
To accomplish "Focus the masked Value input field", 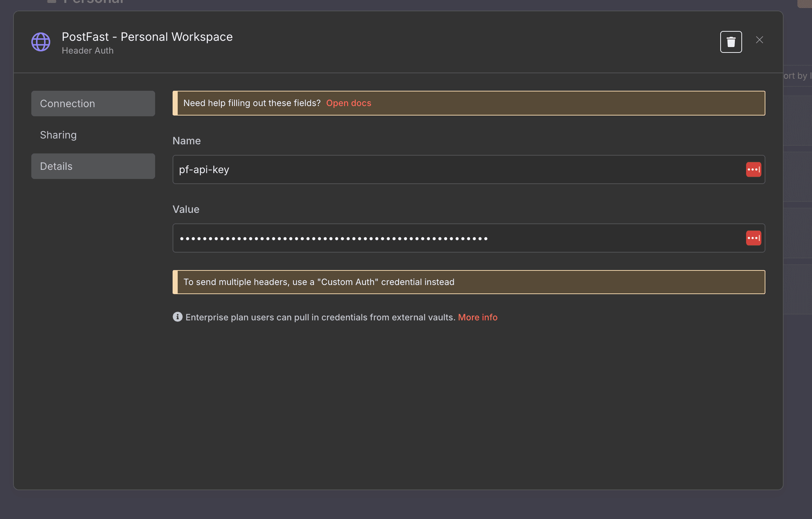I will coord(469,238).
